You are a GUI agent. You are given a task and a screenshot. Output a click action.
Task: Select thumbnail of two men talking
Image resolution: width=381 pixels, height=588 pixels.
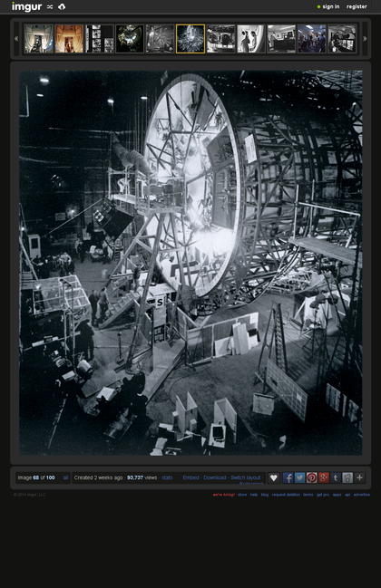(251, 39)
